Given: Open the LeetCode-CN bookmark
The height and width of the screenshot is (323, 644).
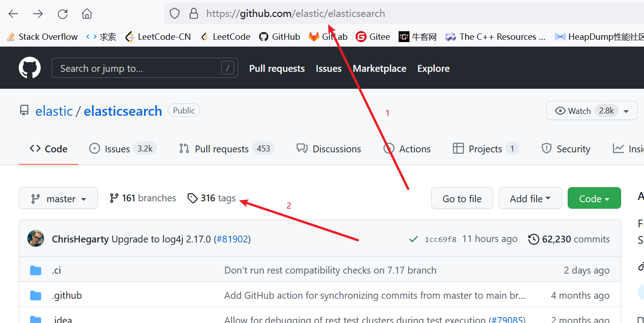Looking at the screenshot, I should 158,37.
